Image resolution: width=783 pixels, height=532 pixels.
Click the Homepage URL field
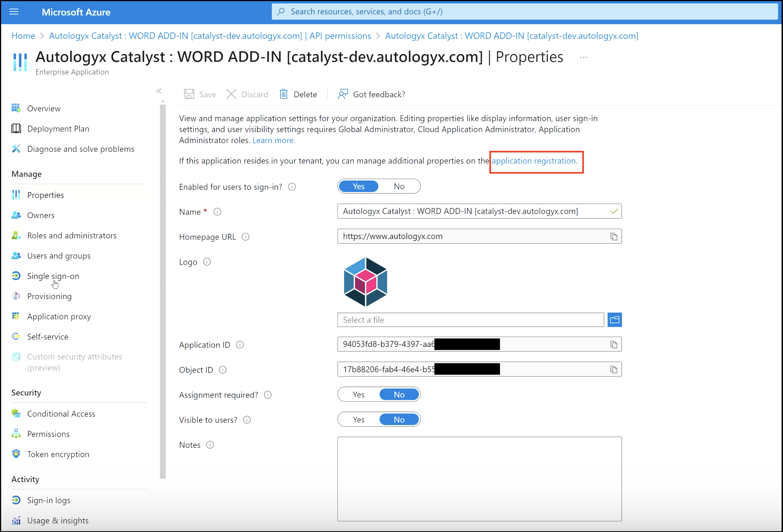click(479, 236)
